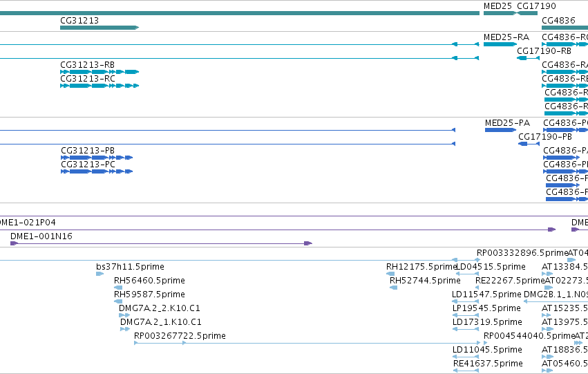Click the MED25-RA transcript glyph
This screenshot has height=374, width=588.
pos(500,44)
